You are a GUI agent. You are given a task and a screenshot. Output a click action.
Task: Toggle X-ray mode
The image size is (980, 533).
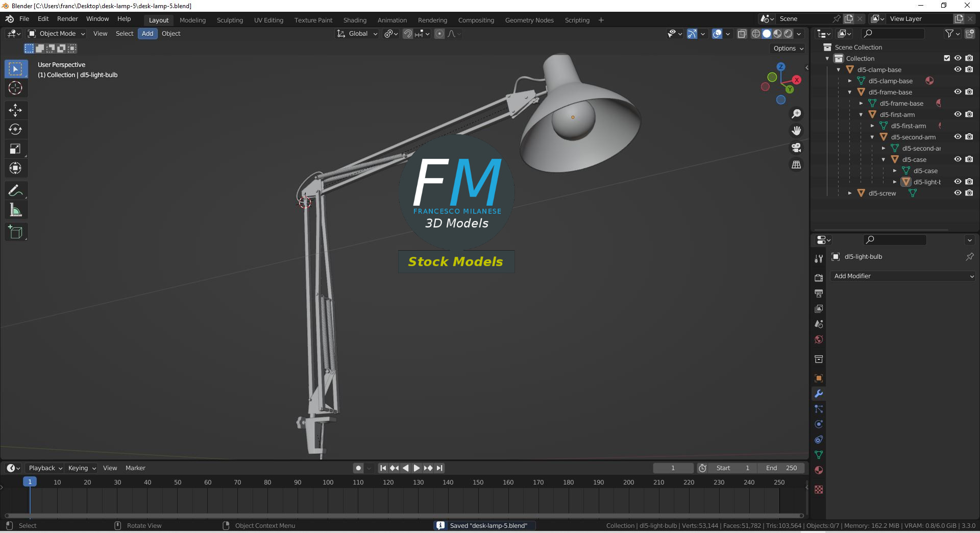point(742,34)
